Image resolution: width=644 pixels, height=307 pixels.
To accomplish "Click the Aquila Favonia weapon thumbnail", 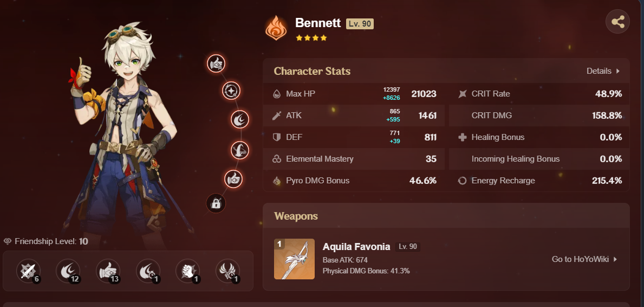I will [294, 259].
